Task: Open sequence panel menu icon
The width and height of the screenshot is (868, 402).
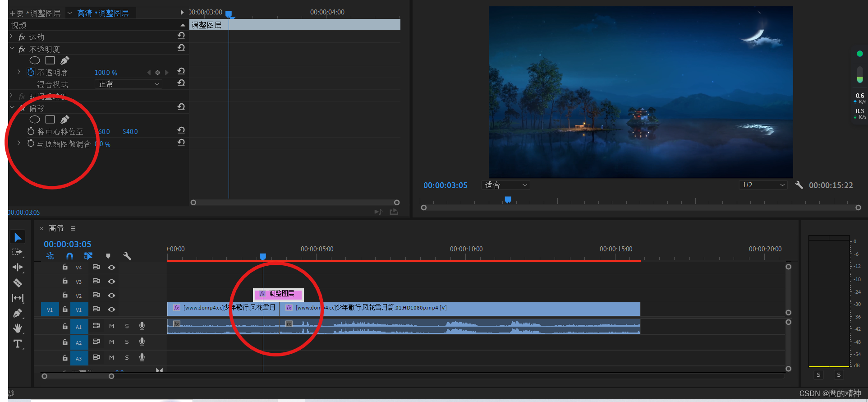Action: pos(73,228)
